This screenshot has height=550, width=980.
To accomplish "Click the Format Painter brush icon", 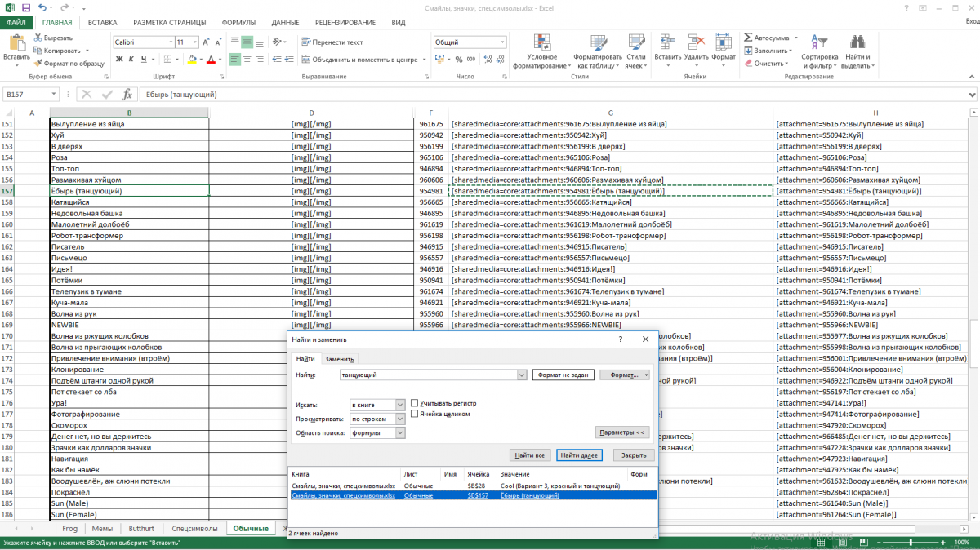I will [38, 63].
